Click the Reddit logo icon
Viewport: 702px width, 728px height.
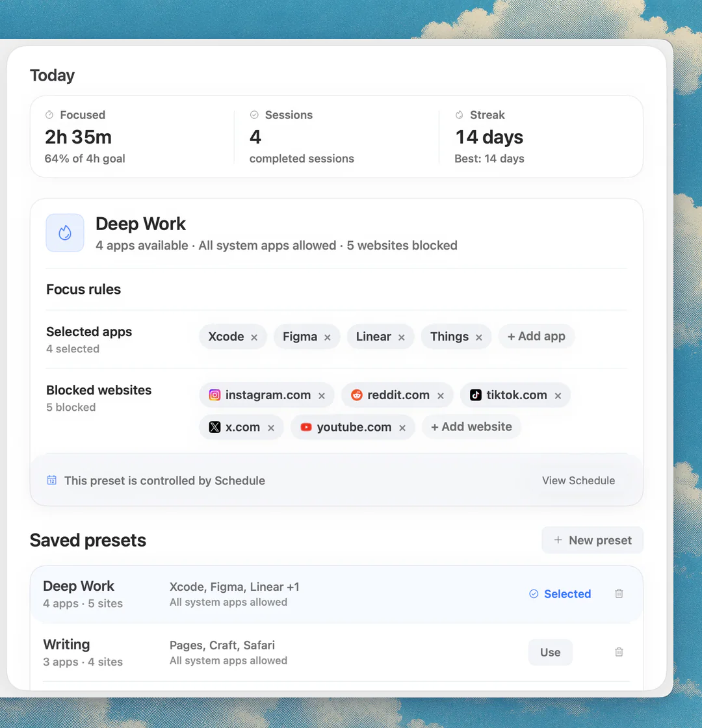click(357, 395)
